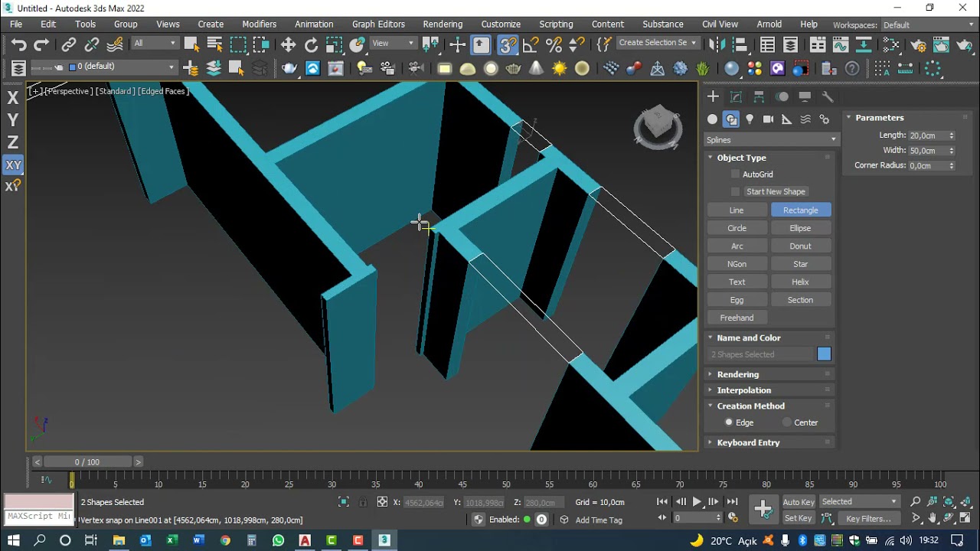Open the Modifiers menu
The height and width of the screenshot is (551, 980).
tap(259, 24)
